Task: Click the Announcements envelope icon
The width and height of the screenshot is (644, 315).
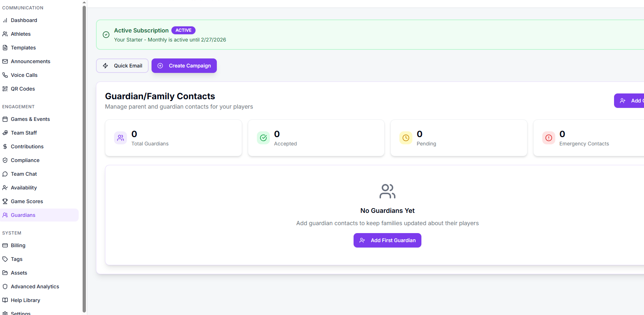Action: 5,61
